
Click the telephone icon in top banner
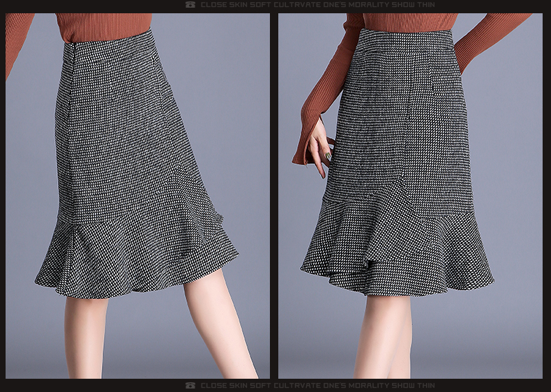point(190,5)
